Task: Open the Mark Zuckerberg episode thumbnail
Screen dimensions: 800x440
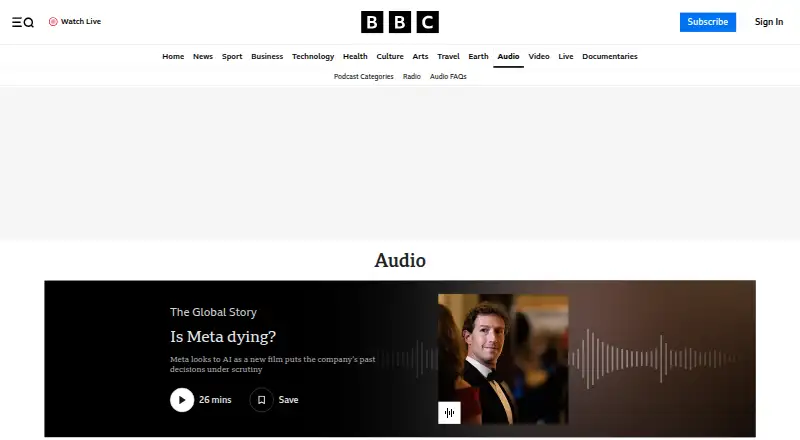Action: tap(503, 359)
